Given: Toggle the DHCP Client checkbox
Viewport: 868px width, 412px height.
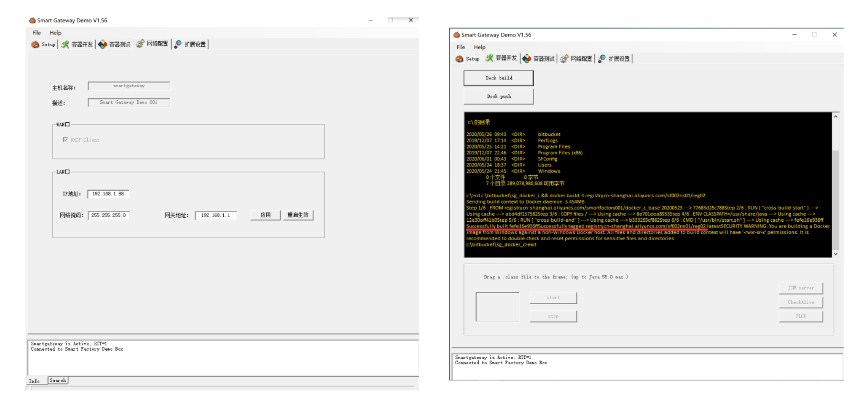Looking at the screenshot, I should (65, 140).
